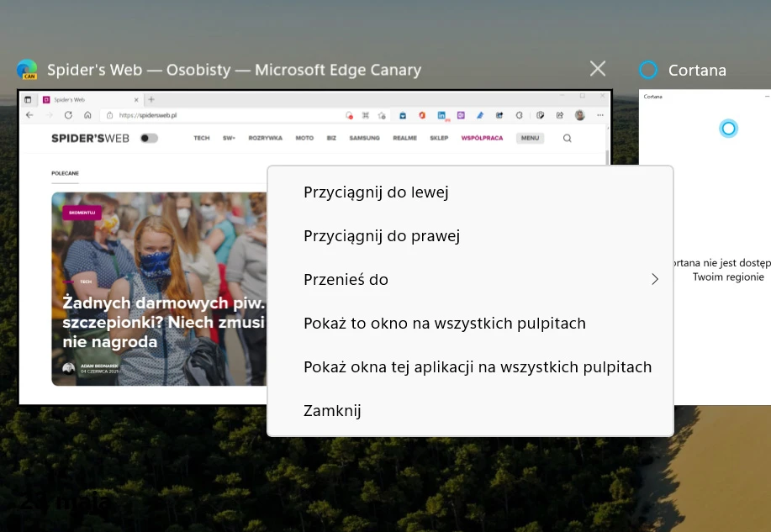Expand the SW+ navigation dropdown

pyautogui.click(x=230, y=138)
